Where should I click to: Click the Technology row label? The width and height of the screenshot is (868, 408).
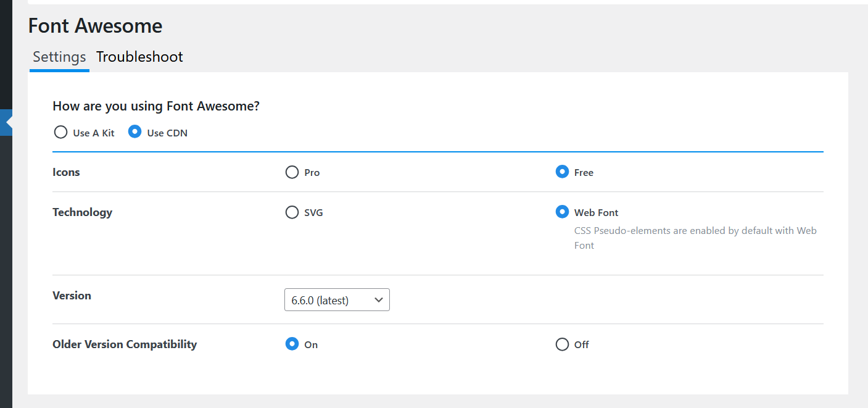pos(82,212)
